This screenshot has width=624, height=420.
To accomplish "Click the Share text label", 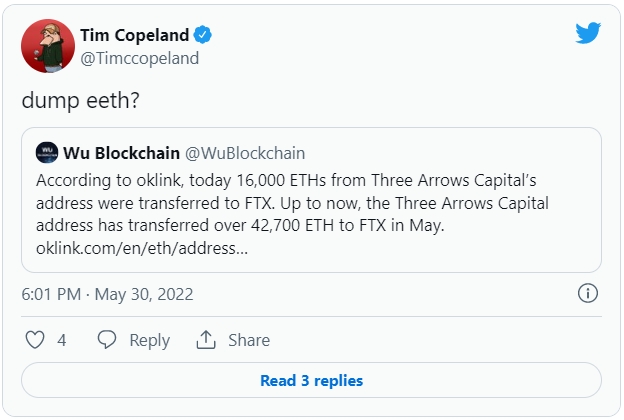I will click(249, 340).
